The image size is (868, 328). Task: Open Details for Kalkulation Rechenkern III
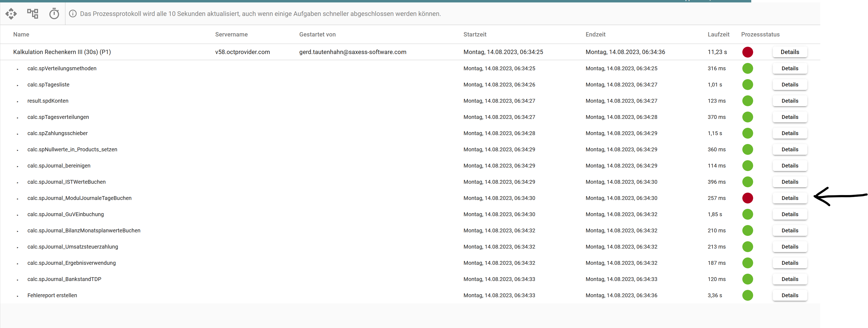(x=790, y=52)
